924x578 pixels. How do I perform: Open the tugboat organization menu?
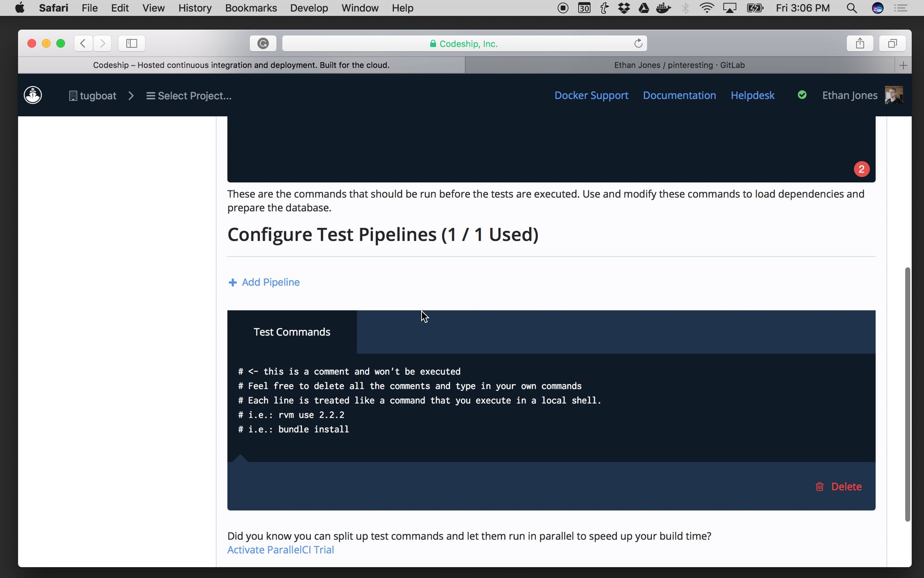click(93, 96)
